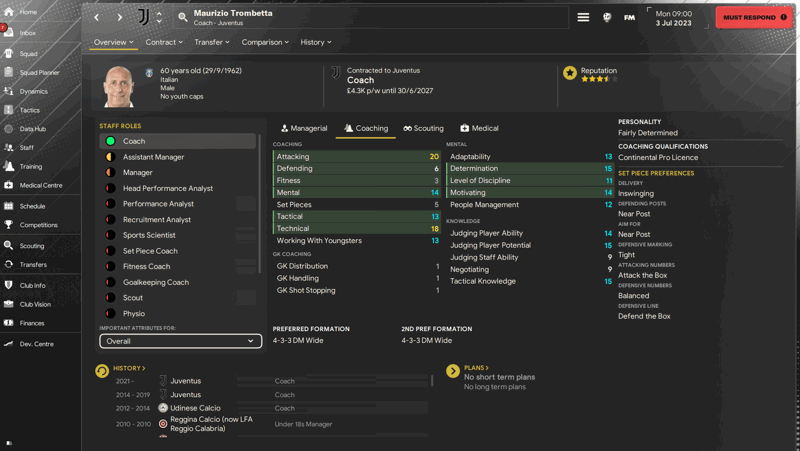Open Udinese Calcio in history
The image size is (800, 451).
(195, 408)
